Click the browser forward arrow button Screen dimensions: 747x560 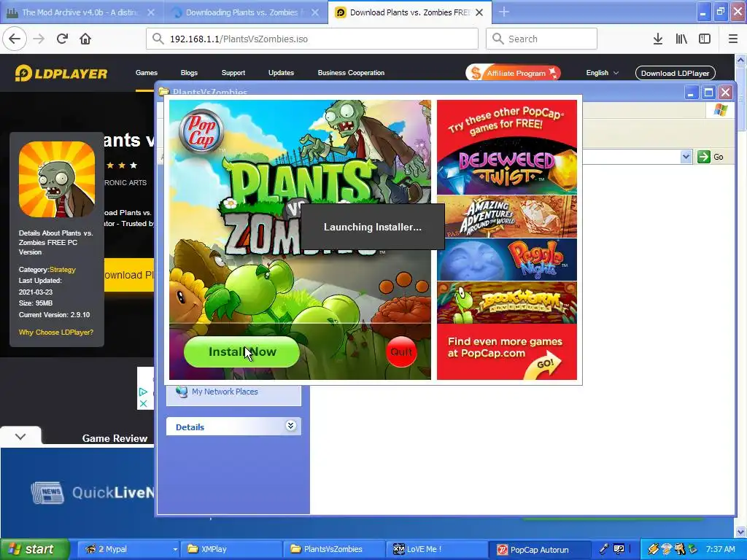[x=39, y=39]
